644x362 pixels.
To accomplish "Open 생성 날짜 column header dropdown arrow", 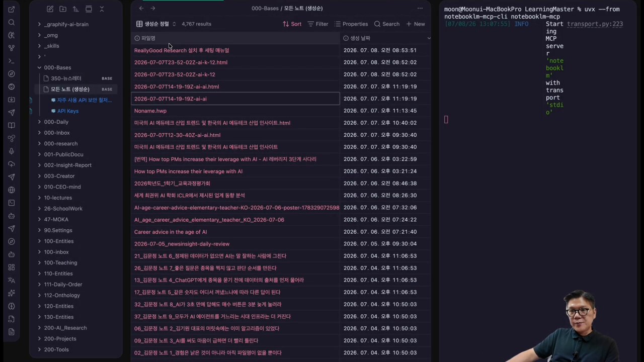I will [x=429, y=38].
